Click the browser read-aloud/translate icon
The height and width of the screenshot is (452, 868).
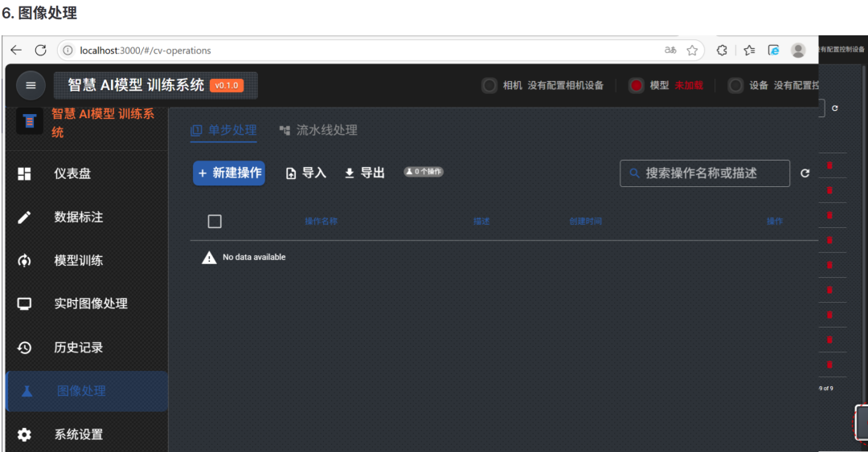(670, 51)
